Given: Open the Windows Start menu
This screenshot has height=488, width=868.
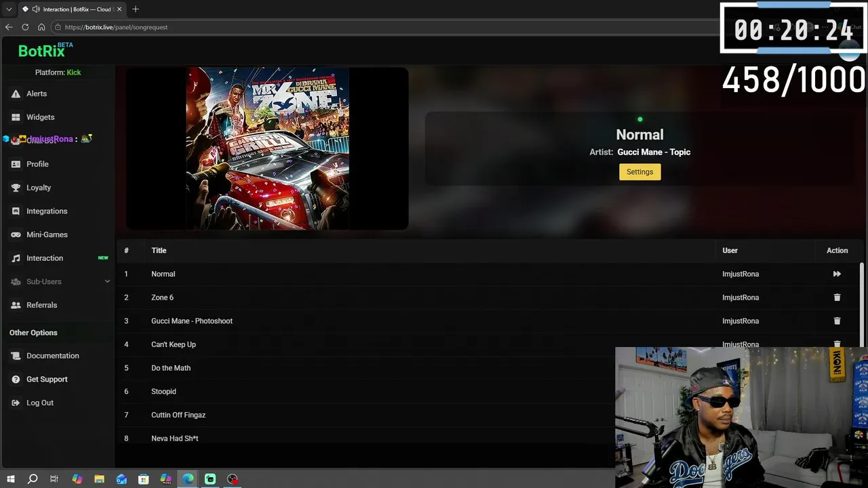Looking at the screenshot, I should point(11,479).
